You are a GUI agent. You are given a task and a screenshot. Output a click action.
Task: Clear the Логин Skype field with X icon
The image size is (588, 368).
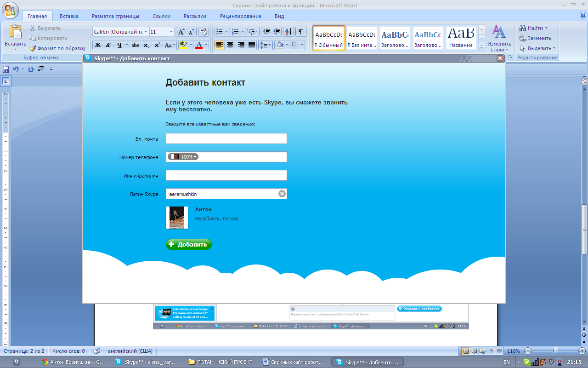click(282, 194)
